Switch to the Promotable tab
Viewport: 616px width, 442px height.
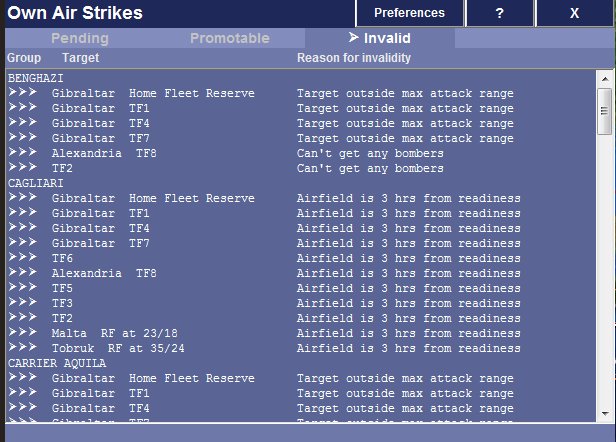point(229,39)
